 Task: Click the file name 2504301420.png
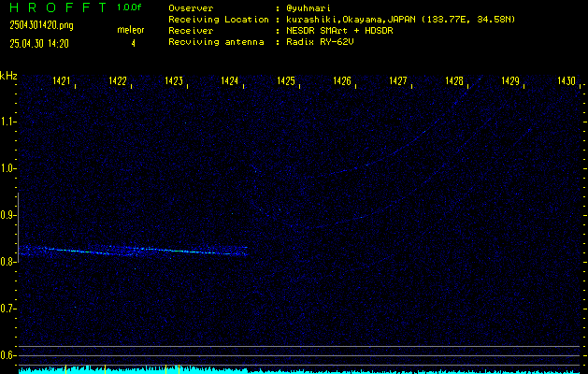(x=41, y=25)
